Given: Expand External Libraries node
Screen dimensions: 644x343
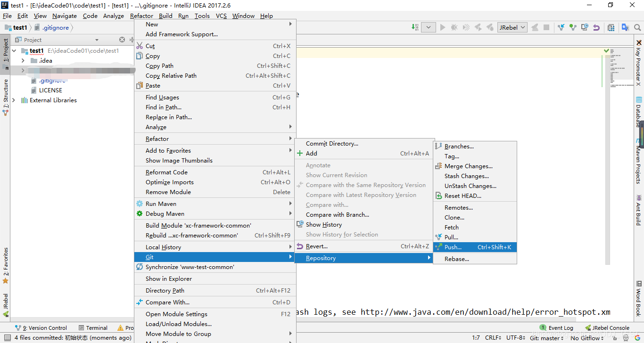Looking at the screenshot, I should click(14, 100).
